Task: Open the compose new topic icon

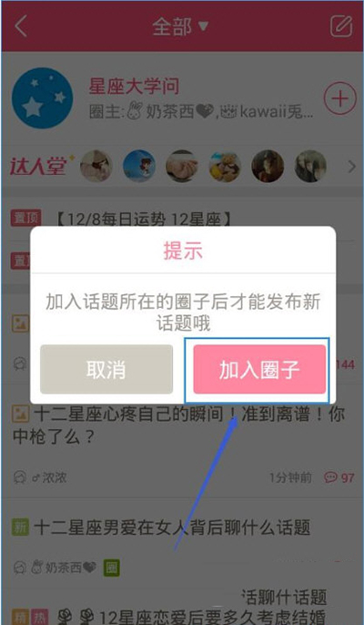Action: point(341,26)
